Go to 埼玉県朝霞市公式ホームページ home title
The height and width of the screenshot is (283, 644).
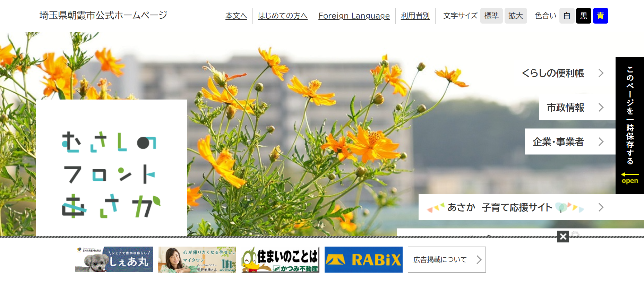point(103,15)
